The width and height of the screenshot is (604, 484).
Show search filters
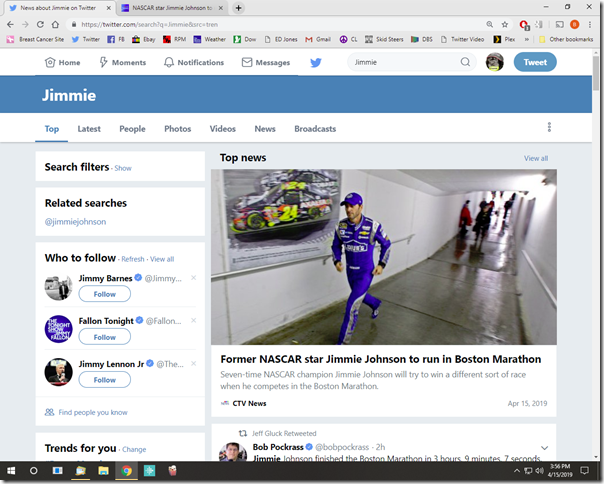click(x=123, y=168)
